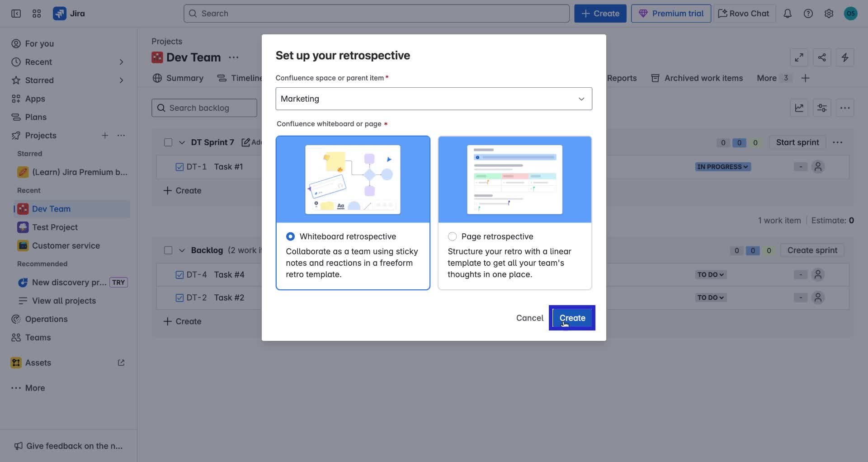Open Jira settings gear

point(829,13)
